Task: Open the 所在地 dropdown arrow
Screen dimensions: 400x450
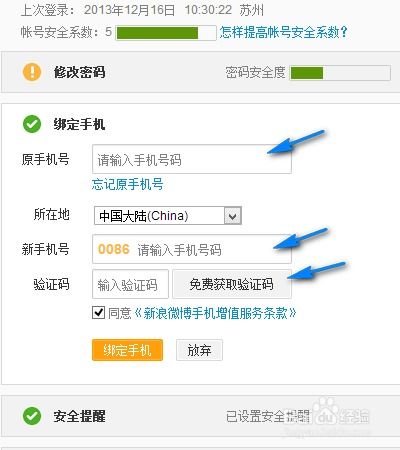Action: click(233, 216)
